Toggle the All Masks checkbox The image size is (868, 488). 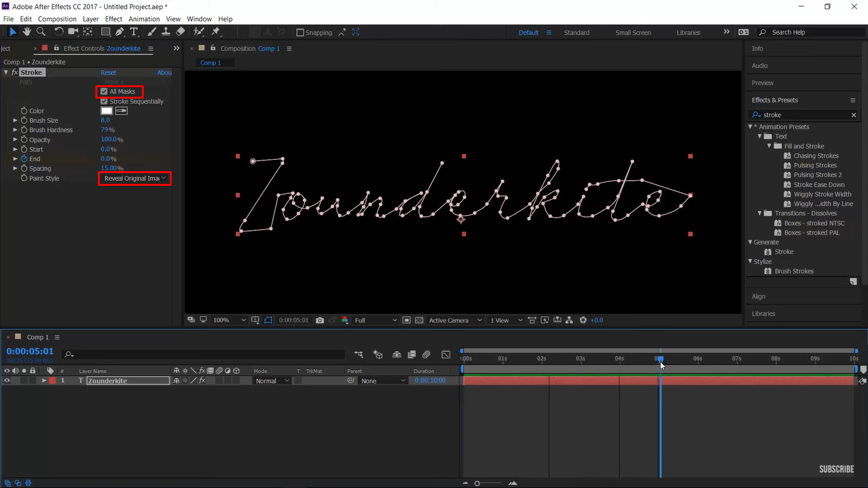[x=103, y=91]
